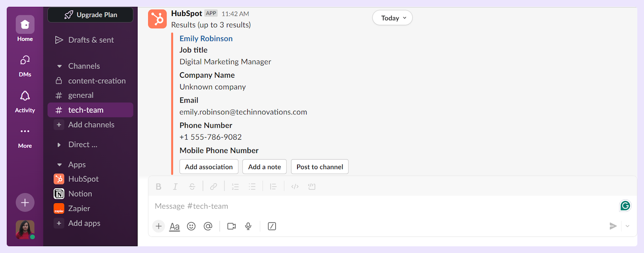
Task: Toggle blockquote formatting
Action: (x=273, y=187)
